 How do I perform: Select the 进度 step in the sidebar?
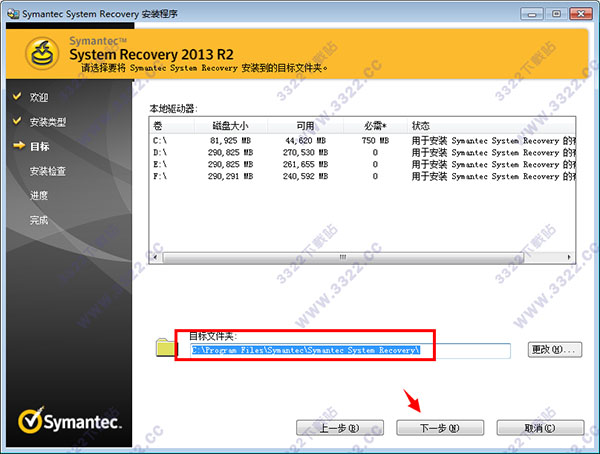click(39, 196)
